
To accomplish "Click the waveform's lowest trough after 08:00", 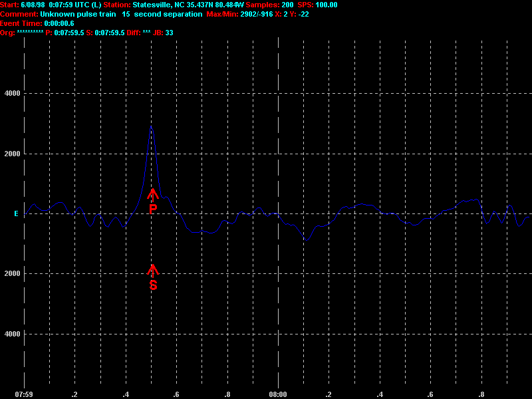I will click(306, 239).
